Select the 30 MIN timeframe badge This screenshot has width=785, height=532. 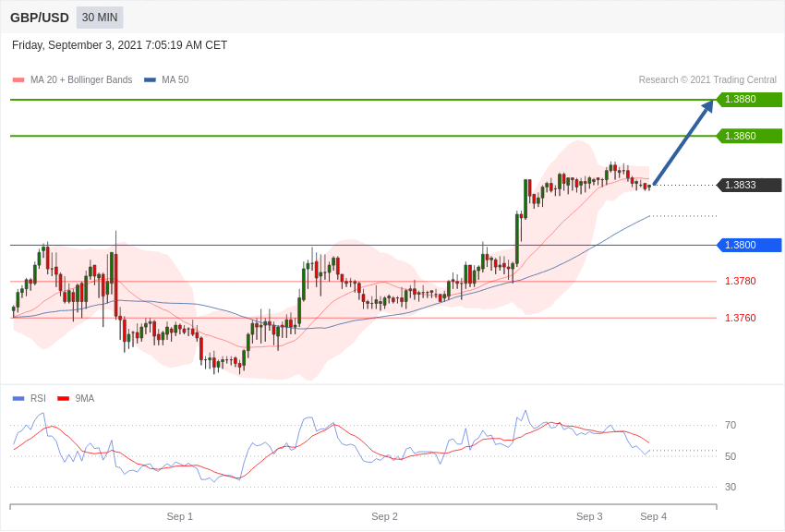(x=100, y=18)
